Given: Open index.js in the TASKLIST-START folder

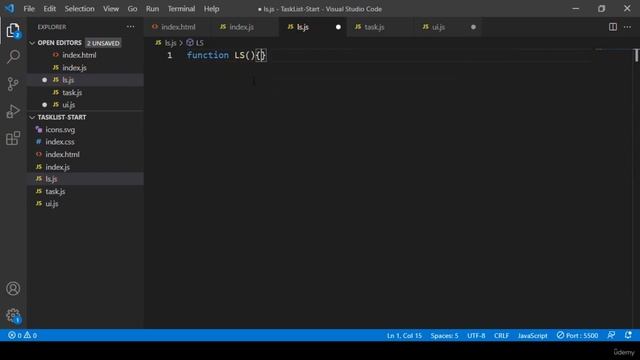Looking at the screenshot, I should (x=85, y=167).
